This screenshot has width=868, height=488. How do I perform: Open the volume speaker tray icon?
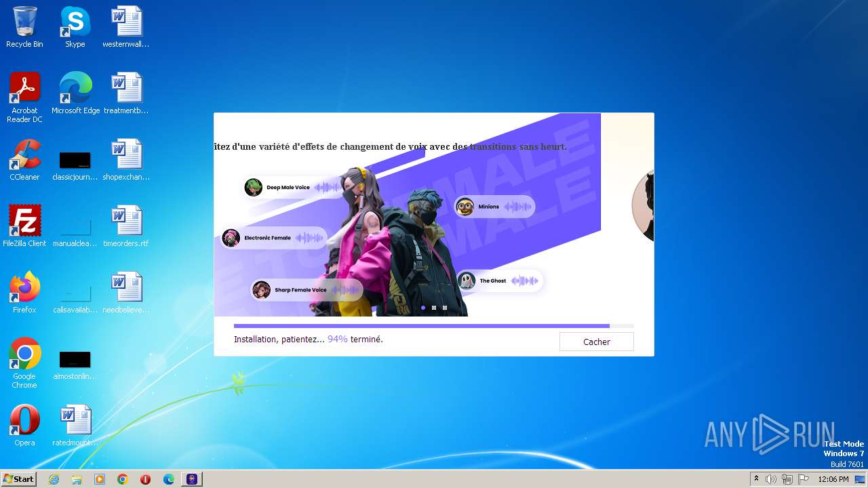(771, 479)
